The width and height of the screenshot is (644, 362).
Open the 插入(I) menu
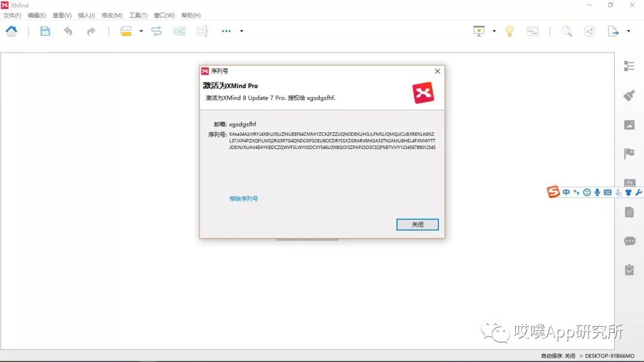coord(86,15)
